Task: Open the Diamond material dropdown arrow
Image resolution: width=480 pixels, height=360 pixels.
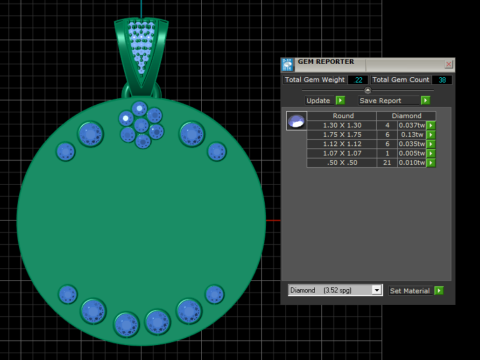Action: (x=377, y=290)
